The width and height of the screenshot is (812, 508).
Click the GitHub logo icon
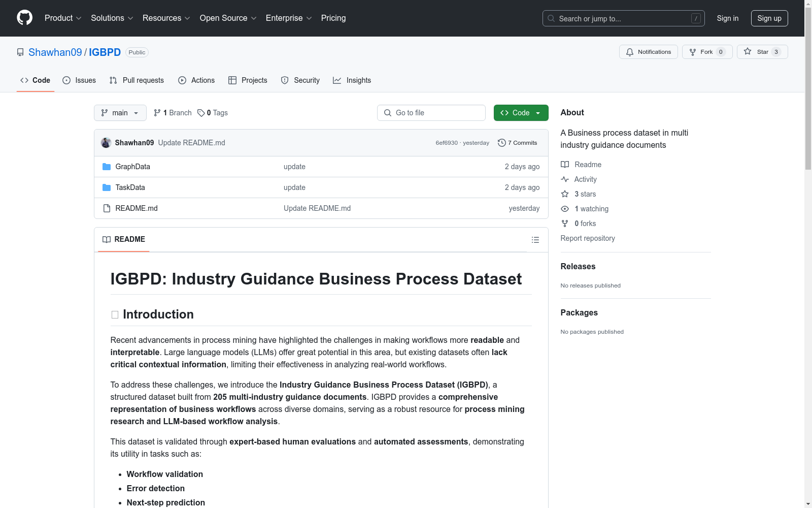tap(24, 18)
